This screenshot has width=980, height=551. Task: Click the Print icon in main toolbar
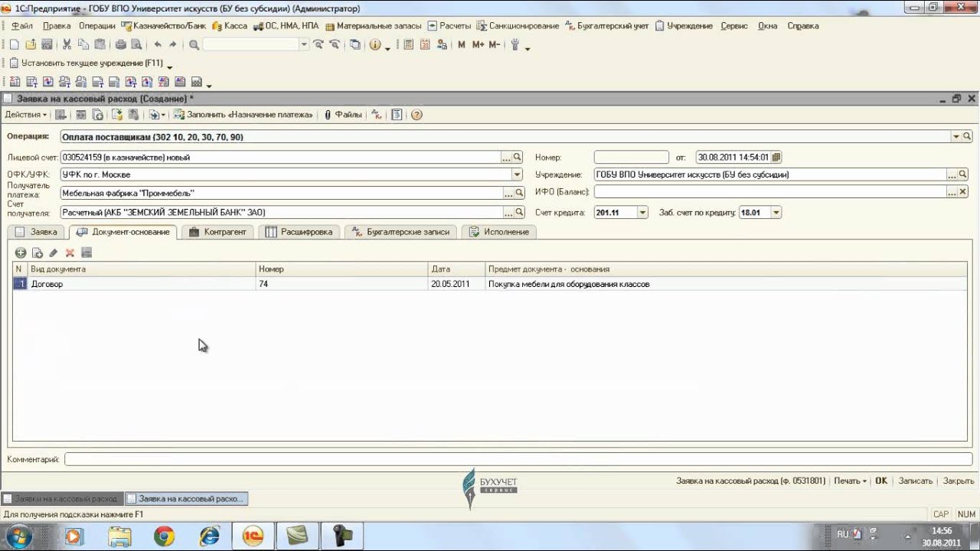(x=120, y=45)
